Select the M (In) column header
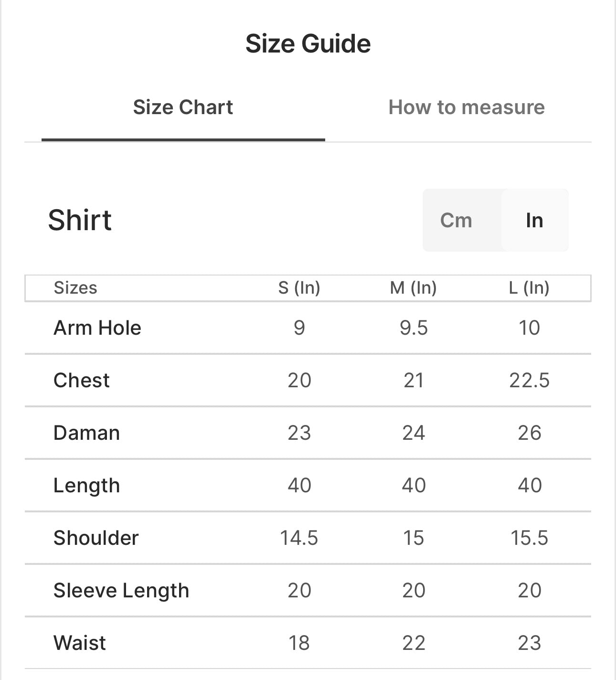 point(413,288)
